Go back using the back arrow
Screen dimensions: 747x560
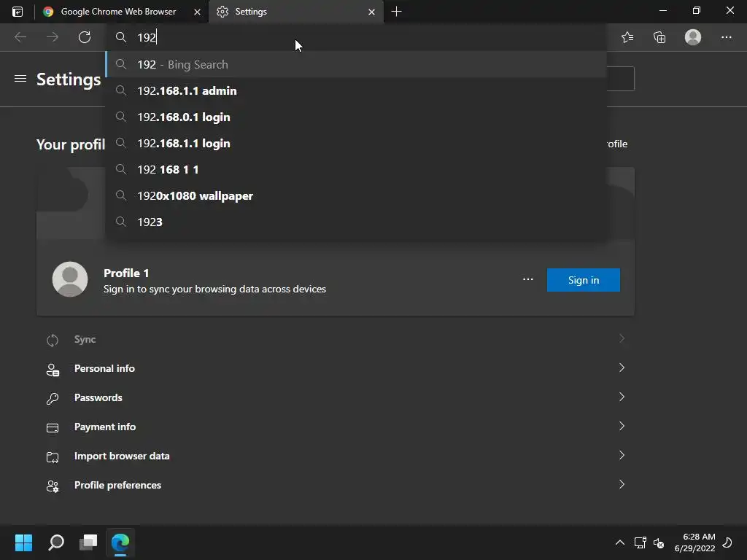click(20, 37)
